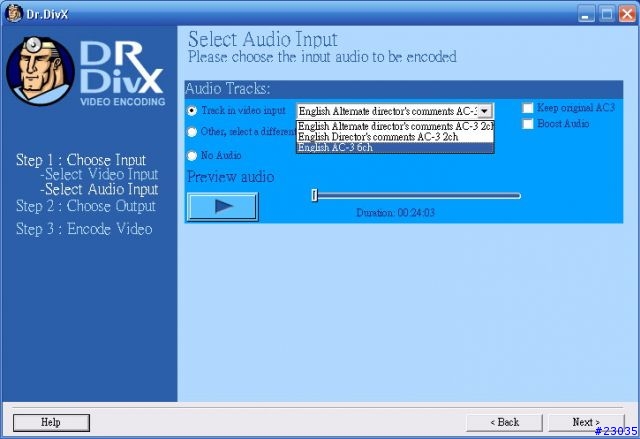Click the Preview audio label

pos(231,177)
